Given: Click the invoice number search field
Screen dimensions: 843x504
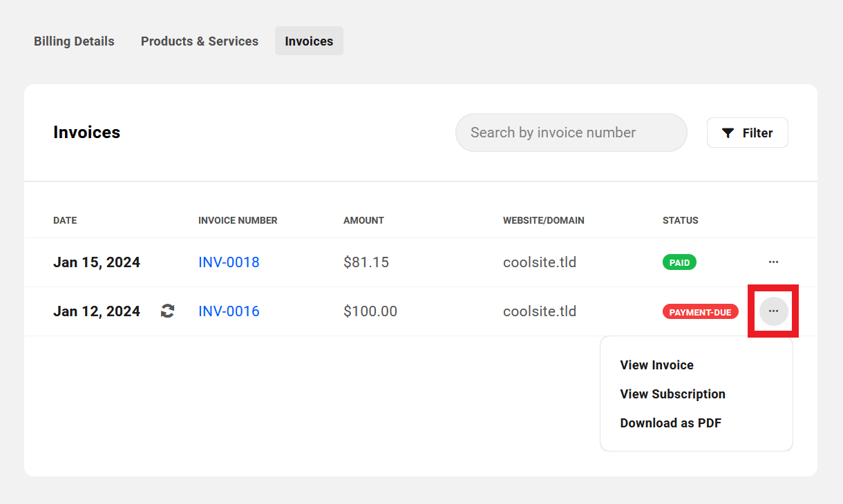Looking at the screenshot, I should coord(571,133).
